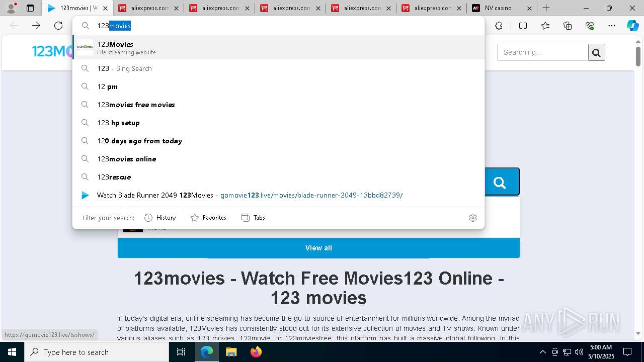Screen dimensions: 644x362
Task: Select the '123rescue' suggestion
Action: 278,177
